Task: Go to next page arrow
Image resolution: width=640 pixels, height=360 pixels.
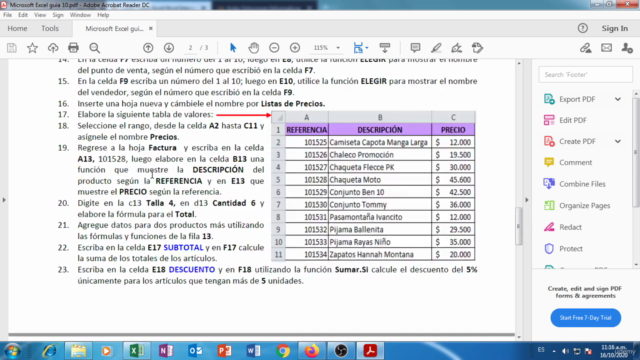Action: tap(169, 48)
